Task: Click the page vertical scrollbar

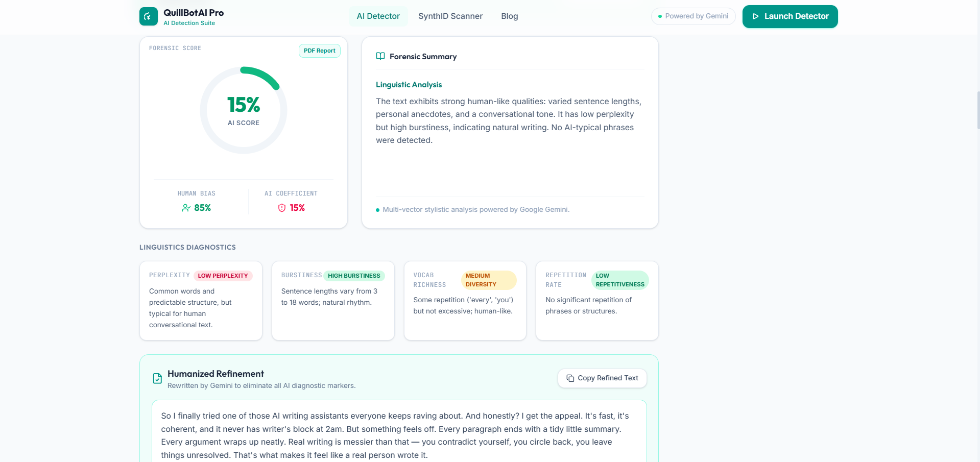Action: click(x=978, y=110)
